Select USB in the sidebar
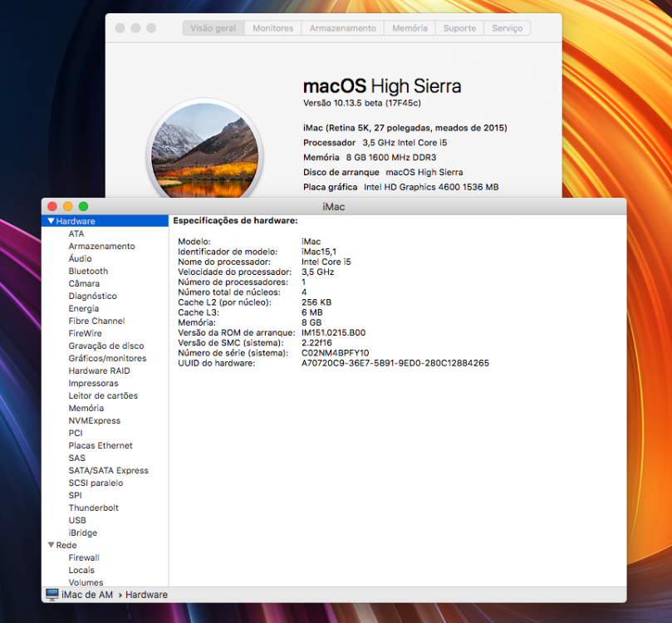 click(x=77, y=520)
